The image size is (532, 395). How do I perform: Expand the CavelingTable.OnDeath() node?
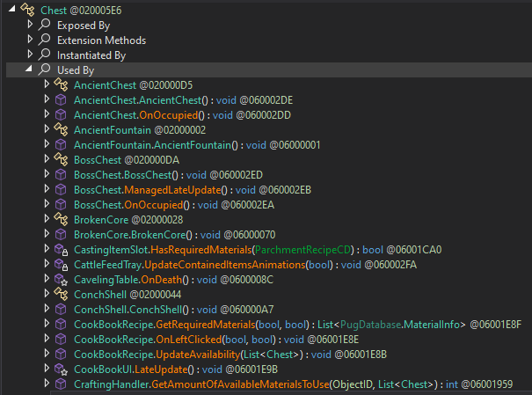tap(47, 278)
